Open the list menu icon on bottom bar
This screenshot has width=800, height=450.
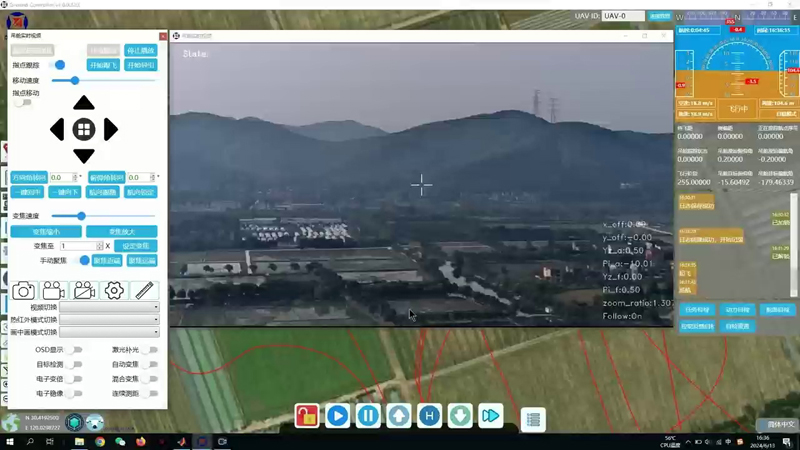coord(533,419)
